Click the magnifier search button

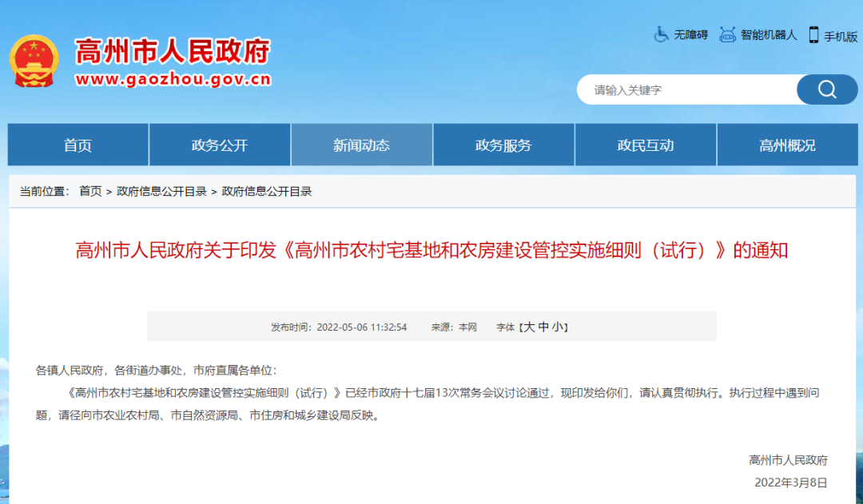(827, 89)
